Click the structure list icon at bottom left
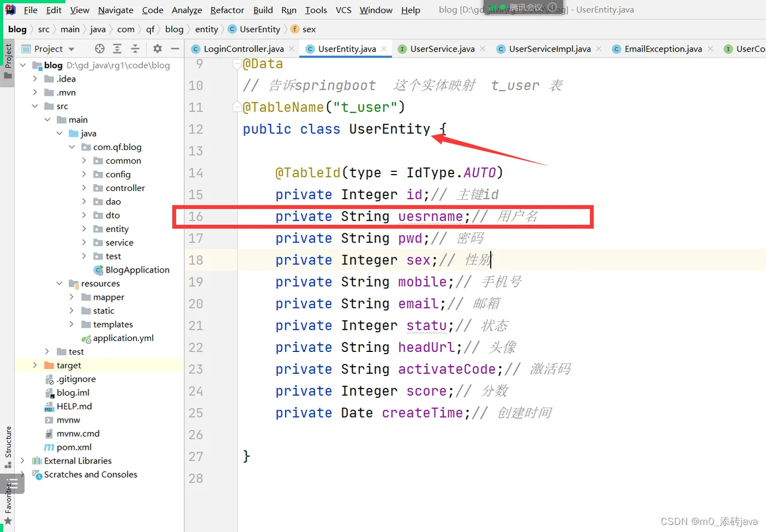 tap(13, 484)
